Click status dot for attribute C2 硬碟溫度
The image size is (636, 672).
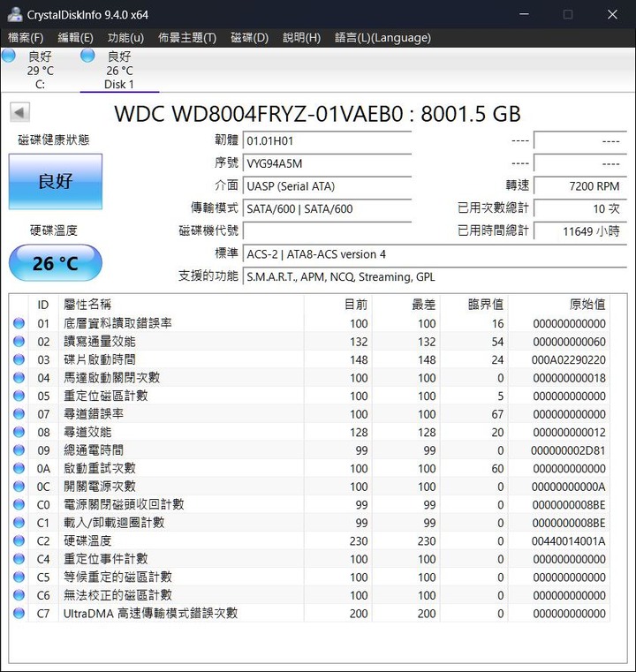tap(19, 540)
